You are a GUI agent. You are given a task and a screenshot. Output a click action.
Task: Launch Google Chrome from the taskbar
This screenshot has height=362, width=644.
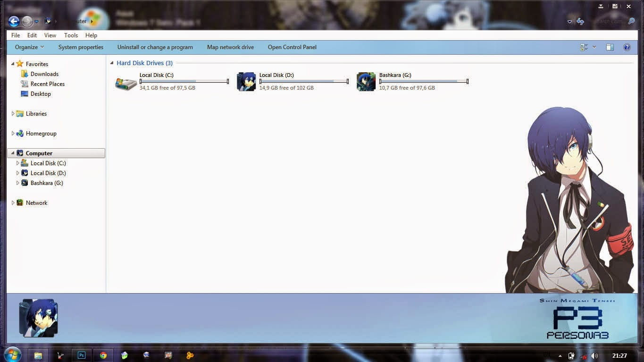pyautogui.click(x=103, y=355)
